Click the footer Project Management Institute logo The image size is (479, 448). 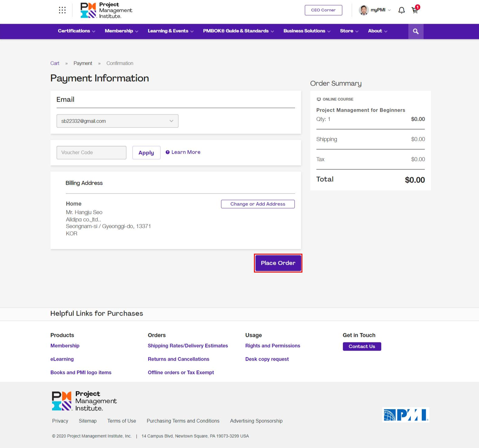coord(84,401)
